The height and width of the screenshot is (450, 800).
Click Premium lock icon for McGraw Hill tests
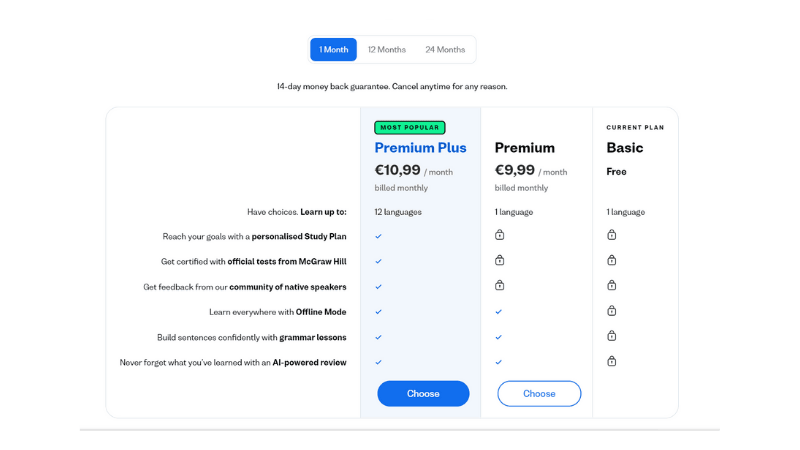pos(499,260)
